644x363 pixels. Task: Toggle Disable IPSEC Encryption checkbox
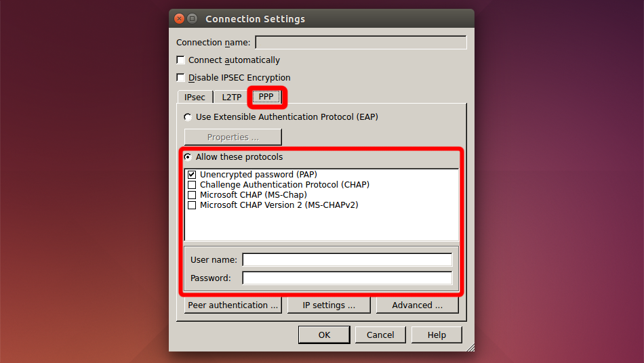click(x=181, y=78)
